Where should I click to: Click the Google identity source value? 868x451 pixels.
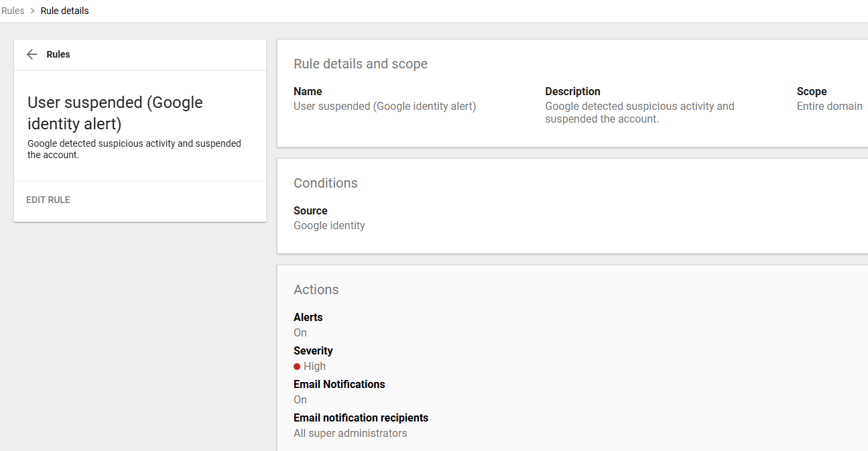(329, 225)
